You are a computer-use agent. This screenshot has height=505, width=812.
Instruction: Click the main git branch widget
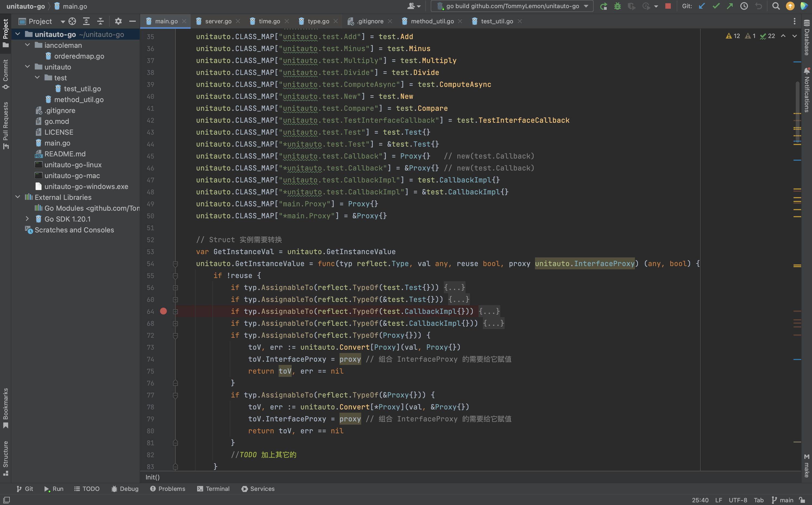click(782, 500)
